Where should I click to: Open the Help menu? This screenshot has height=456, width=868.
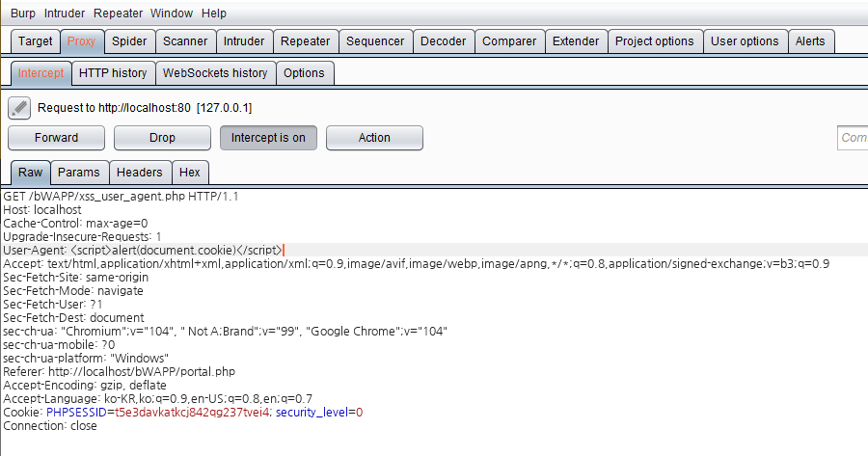click(214, 13)
